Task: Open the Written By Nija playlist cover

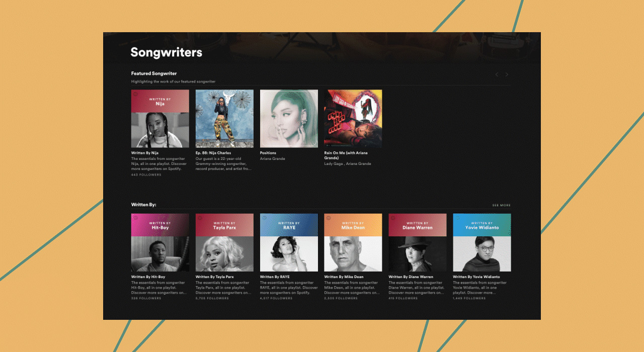Action: 160,119
